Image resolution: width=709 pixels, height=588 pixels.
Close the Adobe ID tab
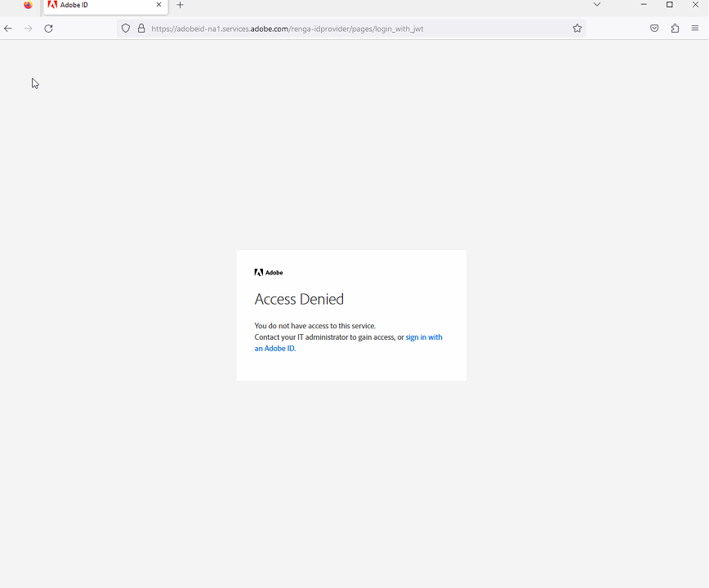point(158,5)
